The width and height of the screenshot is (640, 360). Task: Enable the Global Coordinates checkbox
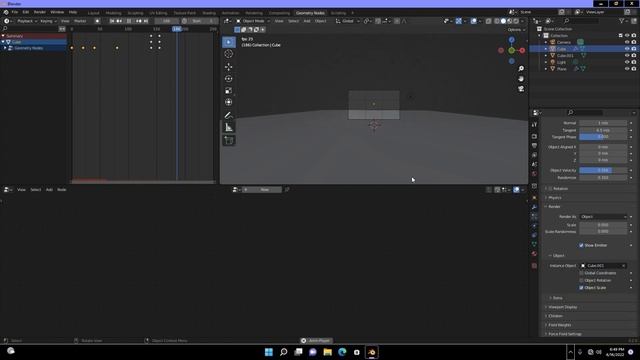(x=581, y=273)
